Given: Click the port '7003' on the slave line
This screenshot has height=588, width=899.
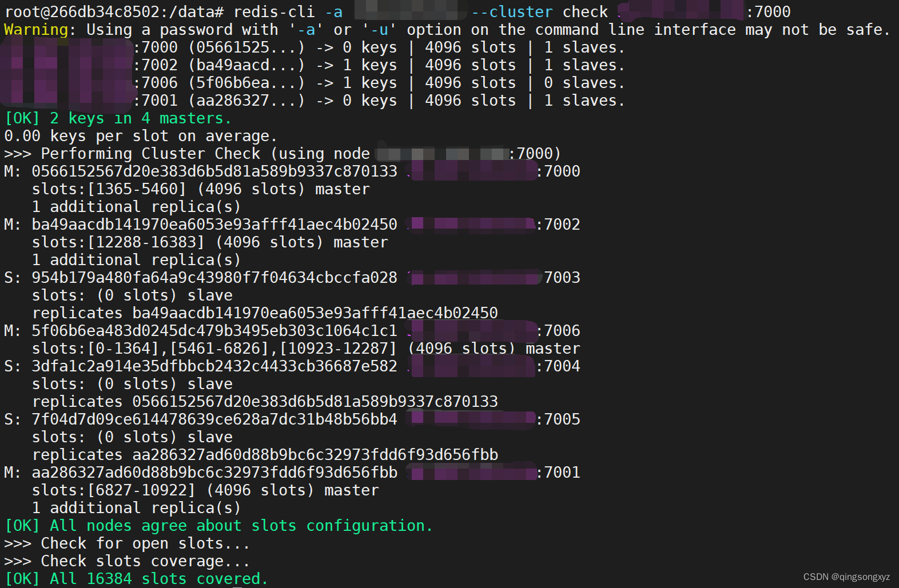Looking at the screenshot, I should coord(562,278).
